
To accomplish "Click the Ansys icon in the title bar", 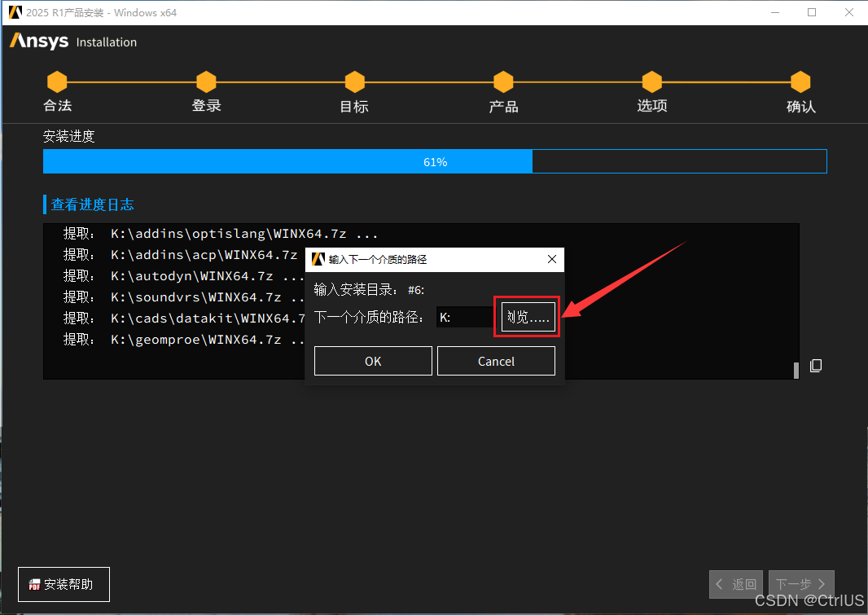I will 15,12.
